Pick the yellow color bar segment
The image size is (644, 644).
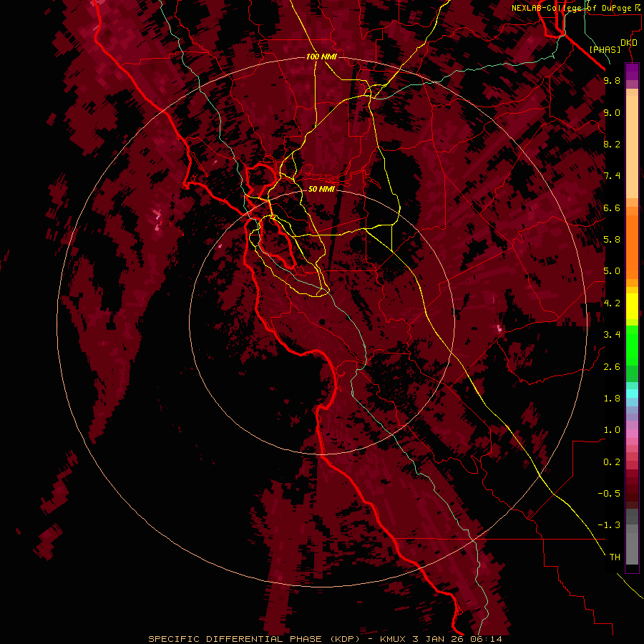[632, 306]
